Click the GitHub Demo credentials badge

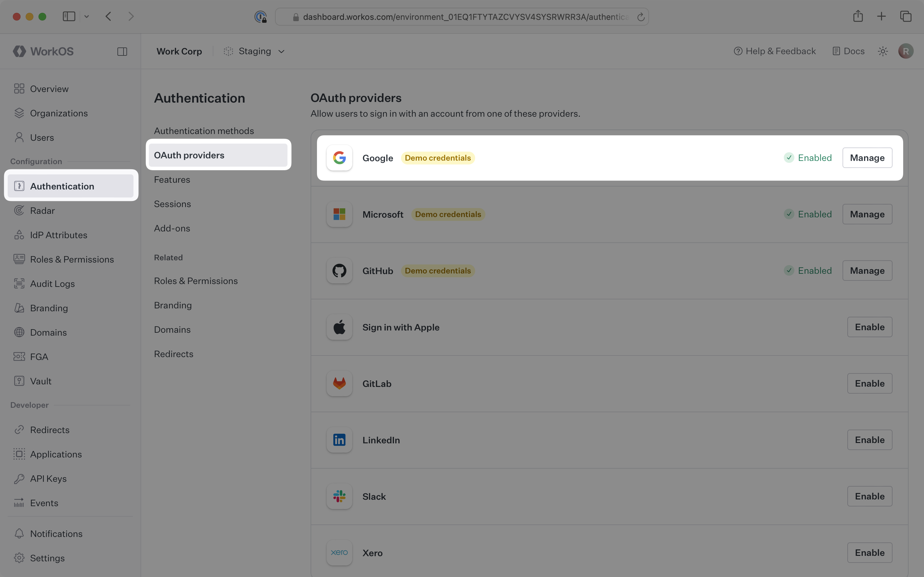tap(438, 271)
